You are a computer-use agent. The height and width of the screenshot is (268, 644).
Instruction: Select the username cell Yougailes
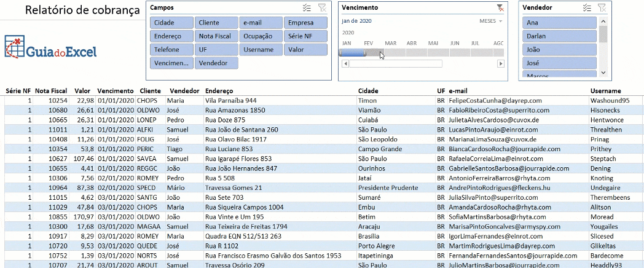click(616, 226)
